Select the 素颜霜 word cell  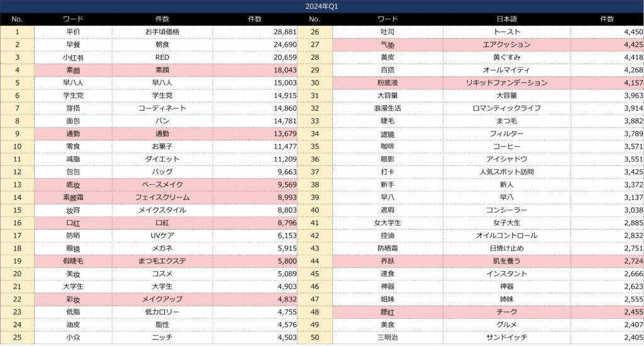74,198
